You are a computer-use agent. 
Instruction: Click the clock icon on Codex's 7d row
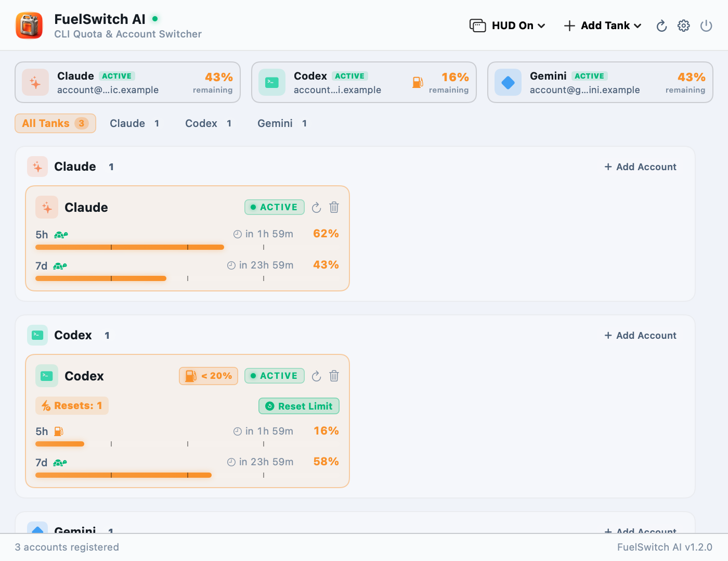[231, 462]
